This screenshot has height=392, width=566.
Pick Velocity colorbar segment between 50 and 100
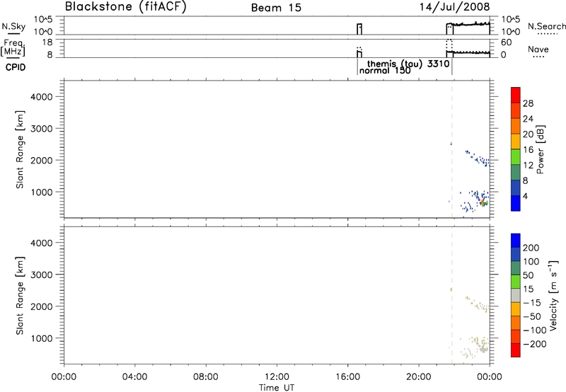516,268
